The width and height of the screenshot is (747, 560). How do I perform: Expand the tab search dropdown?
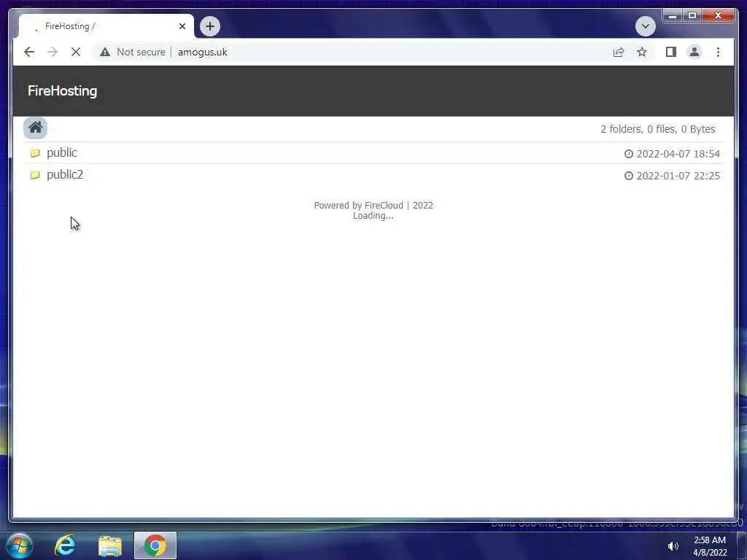(x=645, y=26)
